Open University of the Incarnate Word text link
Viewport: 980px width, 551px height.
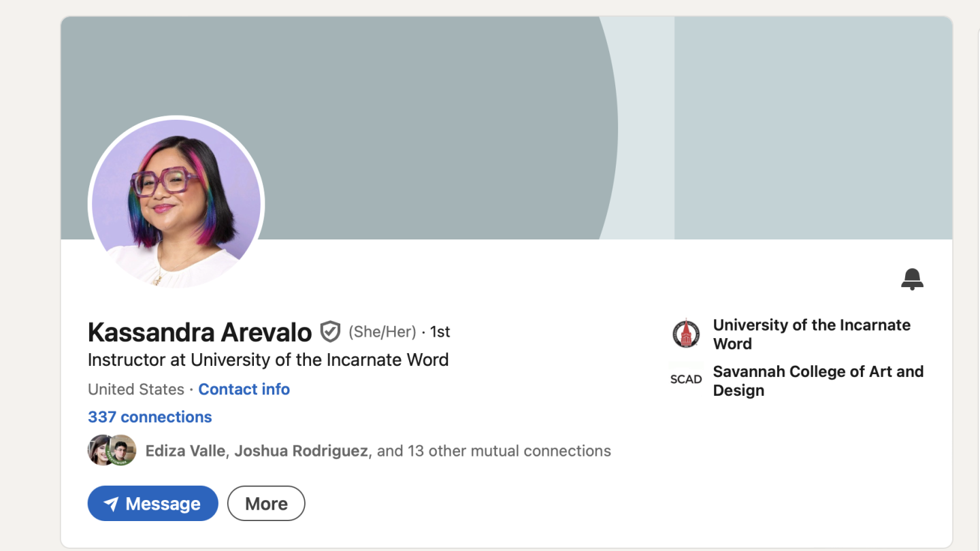pyautogui.click(x=812, y=334)
